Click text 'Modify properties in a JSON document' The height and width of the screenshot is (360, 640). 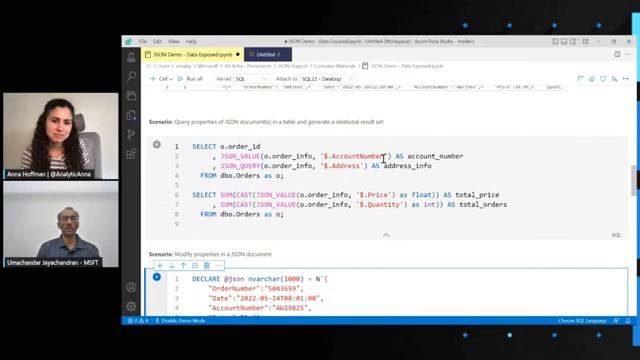click(223, 254)
